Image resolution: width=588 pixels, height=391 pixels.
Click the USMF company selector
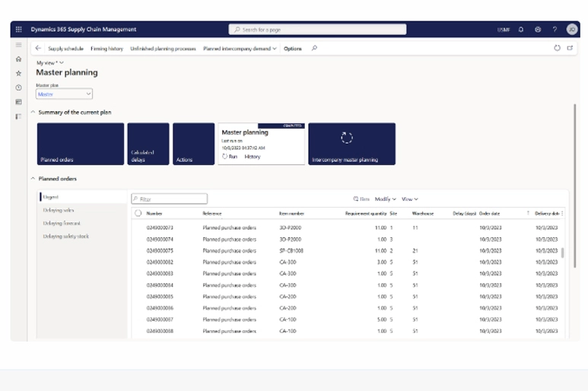pyautogui.click(x=504, y=30)
